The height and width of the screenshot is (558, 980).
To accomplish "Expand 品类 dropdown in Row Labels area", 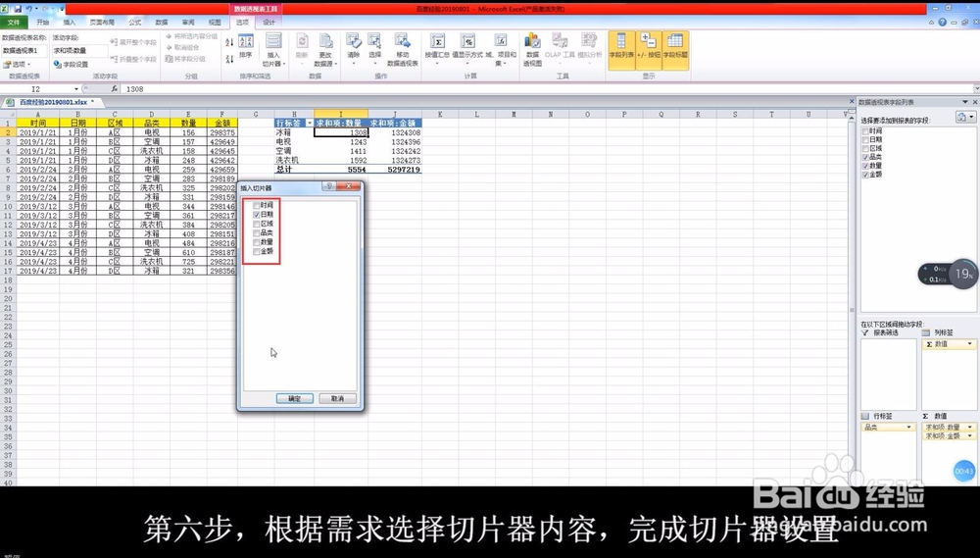I will [x=908, y=427].
